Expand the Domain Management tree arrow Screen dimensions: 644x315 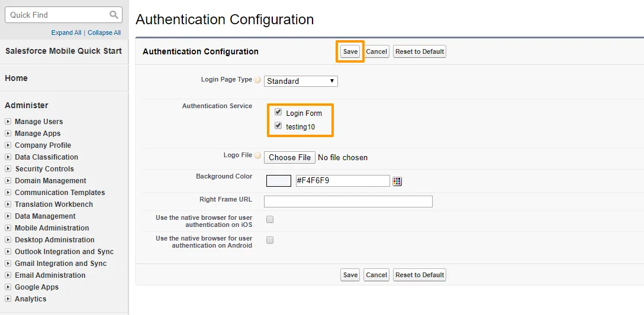pos(8,181)
